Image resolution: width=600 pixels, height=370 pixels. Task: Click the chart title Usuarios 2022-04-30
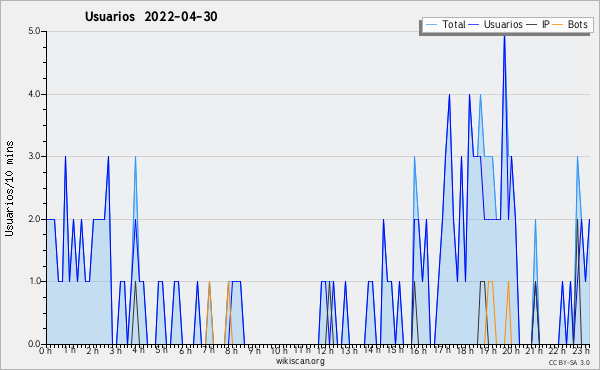(151, 17)
